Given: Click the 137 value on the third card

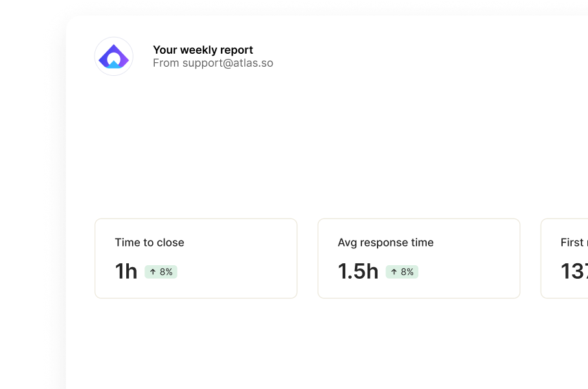Looking at the screenshot, I should click(574, 271).
